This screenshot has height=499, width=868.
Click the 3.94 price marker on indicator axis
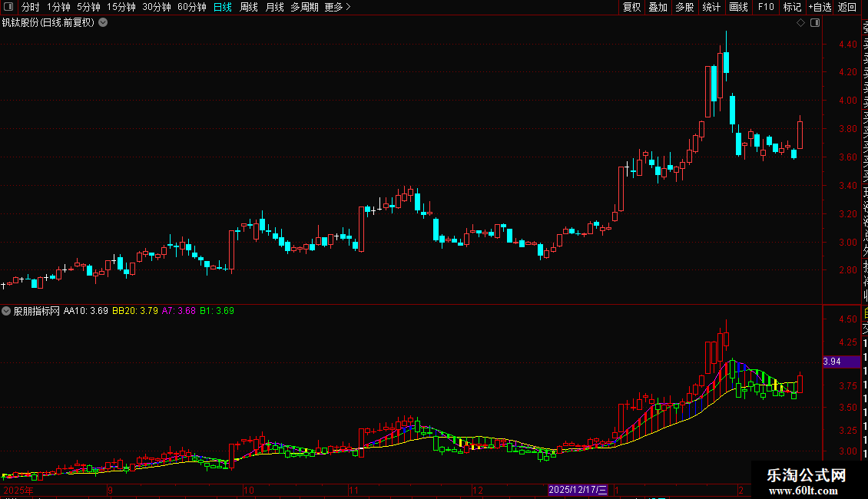point(841,362)
